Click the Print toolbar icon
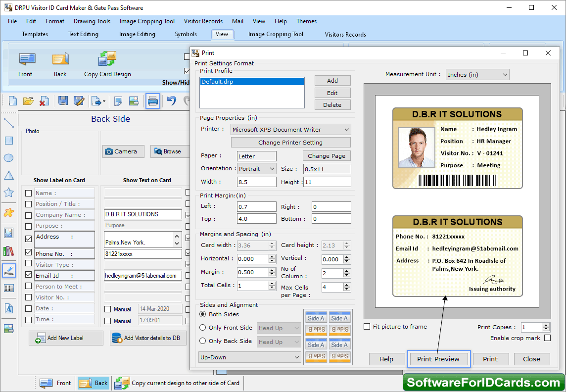 pyautogui.click(x=153, y=101)
